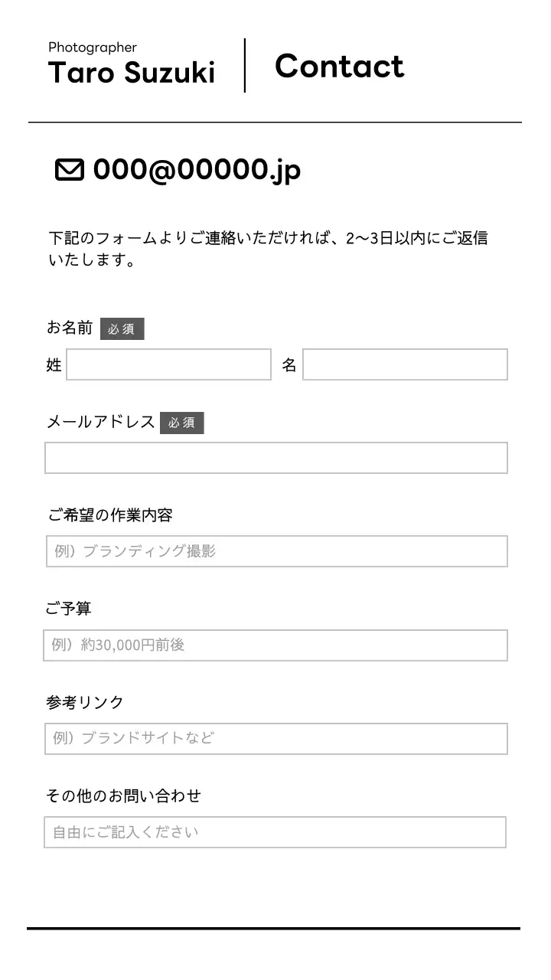Click the その他のお問い合わせ free-text field
The image size is (551, 980).
[x=275, y=832]
